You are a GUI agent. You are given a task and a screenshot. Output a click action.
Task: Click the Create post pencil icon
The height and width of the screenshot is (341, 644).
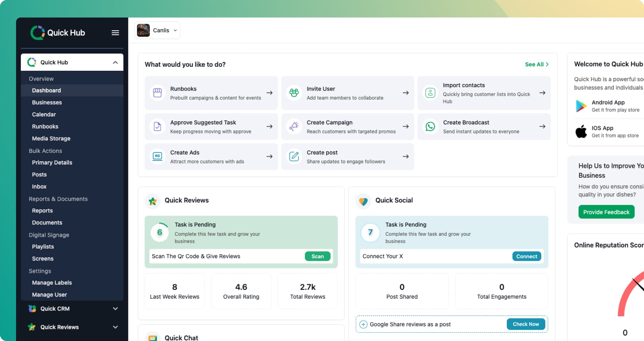coord(294,156)
